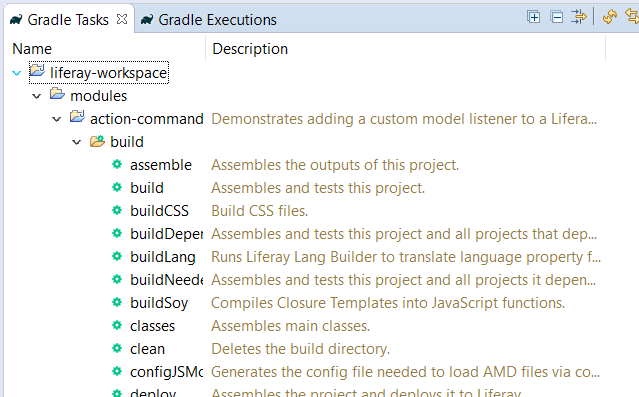Switch to the Gradle Tasks tab

pyautogui.click(x=68, y=20)
